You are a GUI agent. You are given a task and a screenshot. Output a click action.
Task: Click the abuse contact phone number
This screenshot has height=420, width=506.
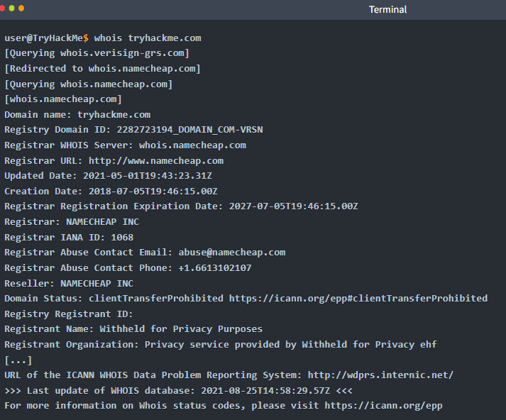(x=214, y=268)
